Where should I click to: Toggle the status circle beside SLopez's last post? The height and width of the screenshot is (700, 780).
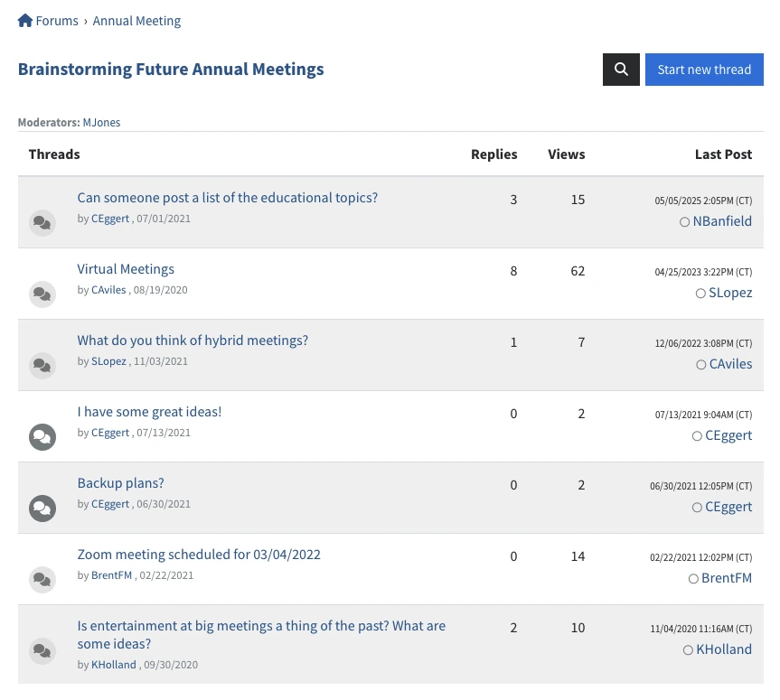click(700, 294)
